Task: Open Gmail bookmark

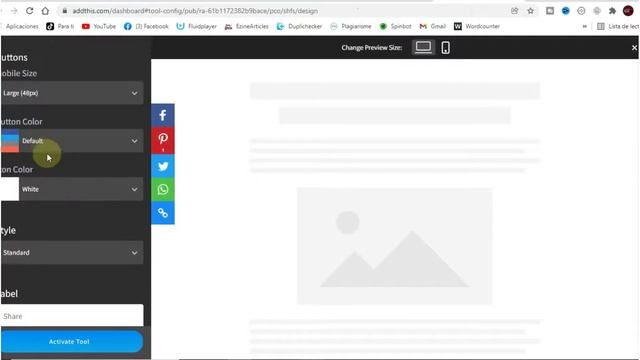Action: (x=433, y=26)
